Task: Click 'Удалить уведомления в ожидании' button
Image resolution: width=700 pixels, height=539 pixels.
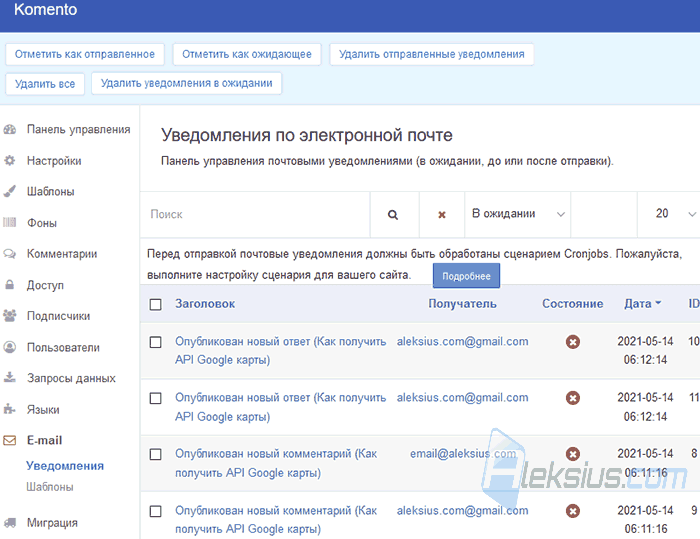Action: 187,83
